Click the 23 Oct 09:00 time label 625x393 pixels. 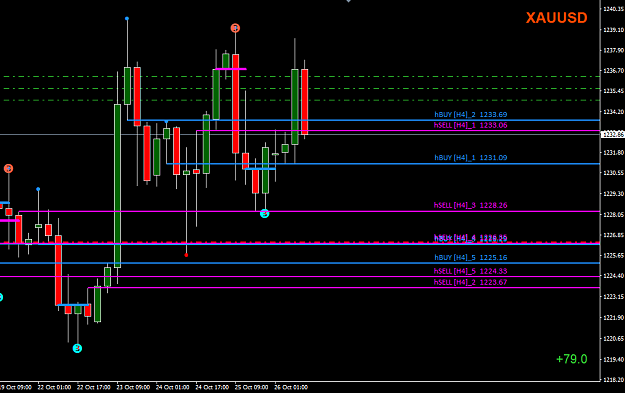133,387
